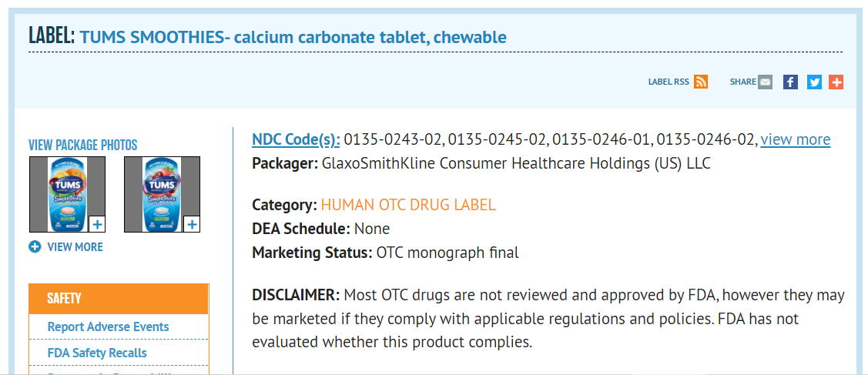Select FDA Safety Recalls menu item
The height and width of the screenshot is (375, 868).
[x=97, y=353]
